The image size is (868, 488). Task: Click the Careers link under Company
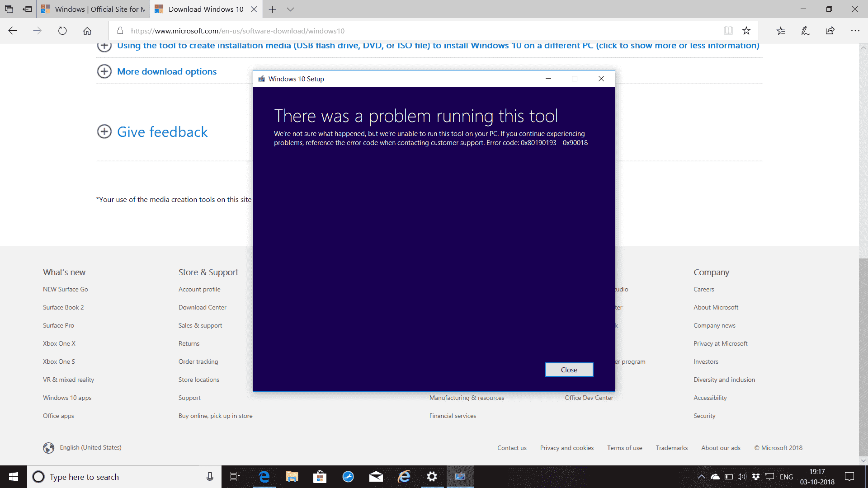pyautogui.click(x=704, y=289)
